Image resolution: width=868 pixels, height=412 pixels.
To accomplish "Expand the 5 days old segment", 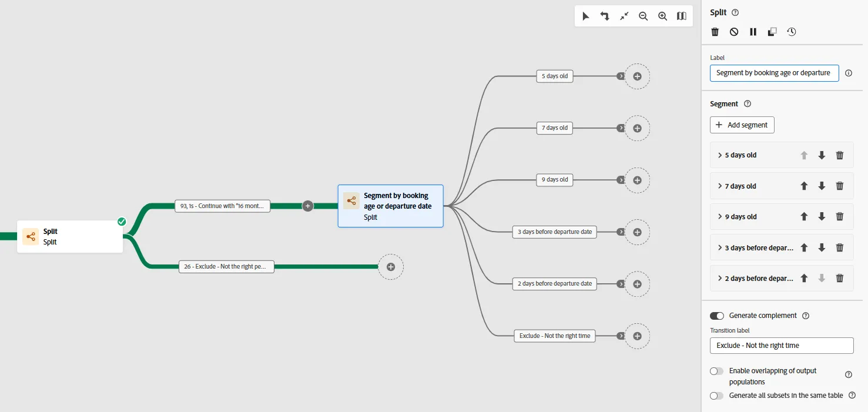I will click(x=720, y=155).
